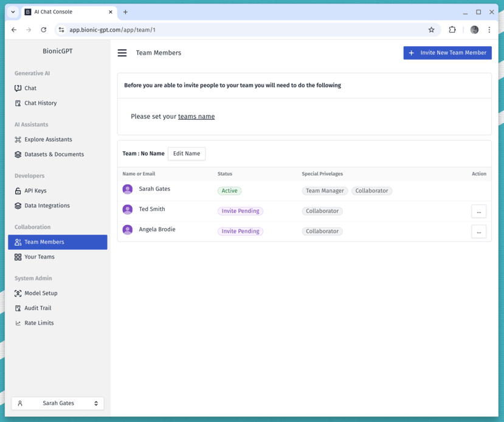Select the Data Integrations icon
The image size is (504, 422).
(19, 206)
